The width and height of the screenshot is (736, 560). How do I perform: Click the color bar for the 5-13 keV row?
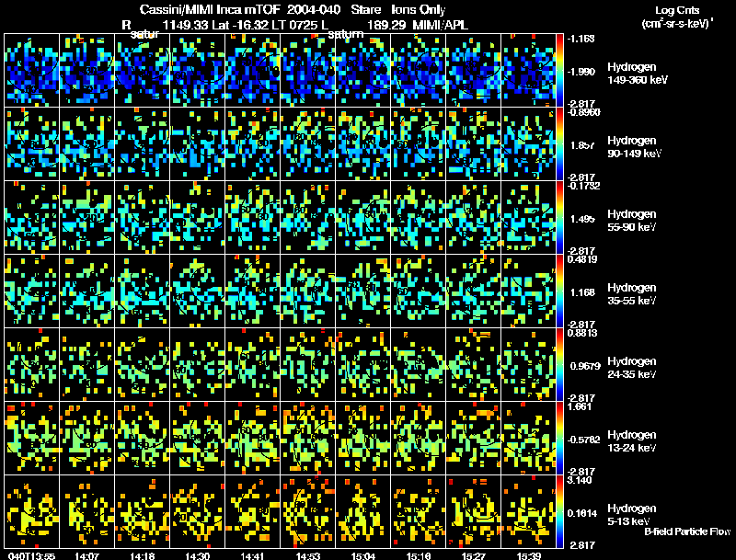point(559,512)
